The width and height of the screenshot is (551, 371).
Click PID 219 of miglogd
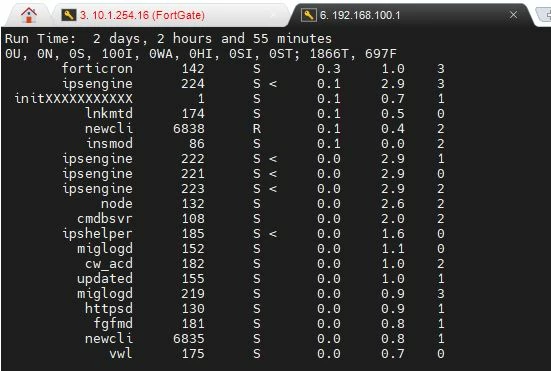193,294
